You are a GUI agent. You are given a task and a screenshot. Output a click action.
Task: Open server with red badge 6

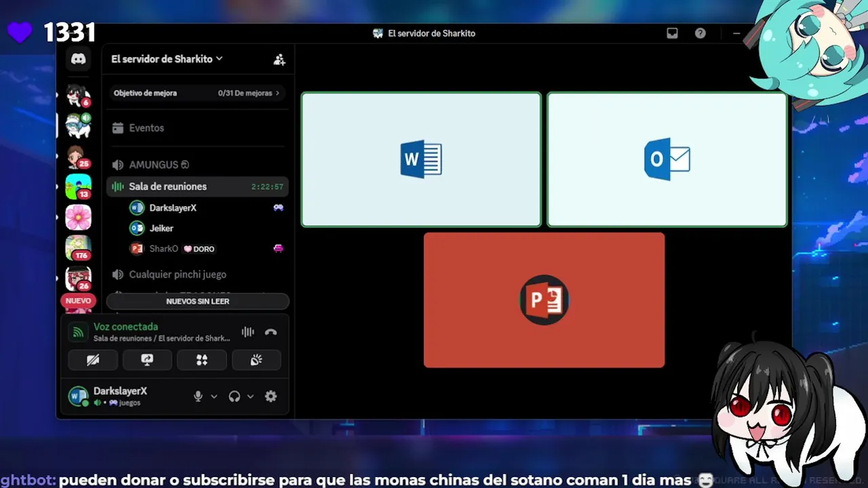tap(78, 95)
